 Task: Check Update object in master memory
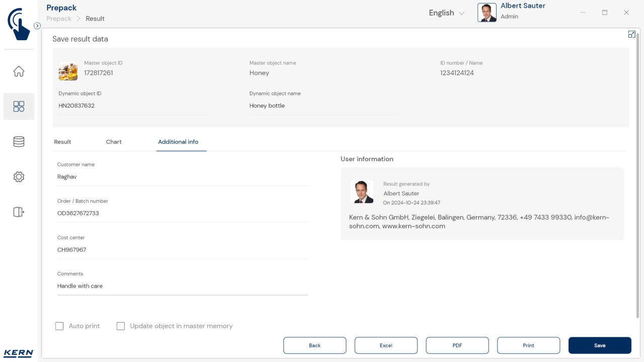(121, 326)
